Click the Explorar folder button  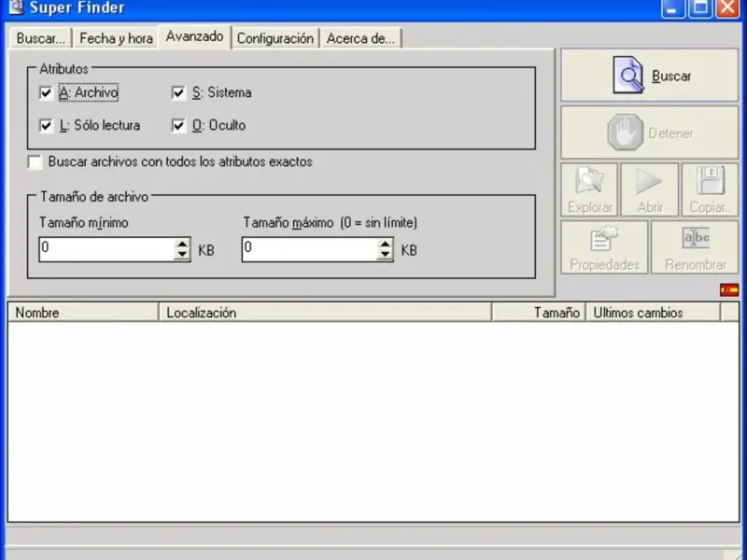coord(589,190)
